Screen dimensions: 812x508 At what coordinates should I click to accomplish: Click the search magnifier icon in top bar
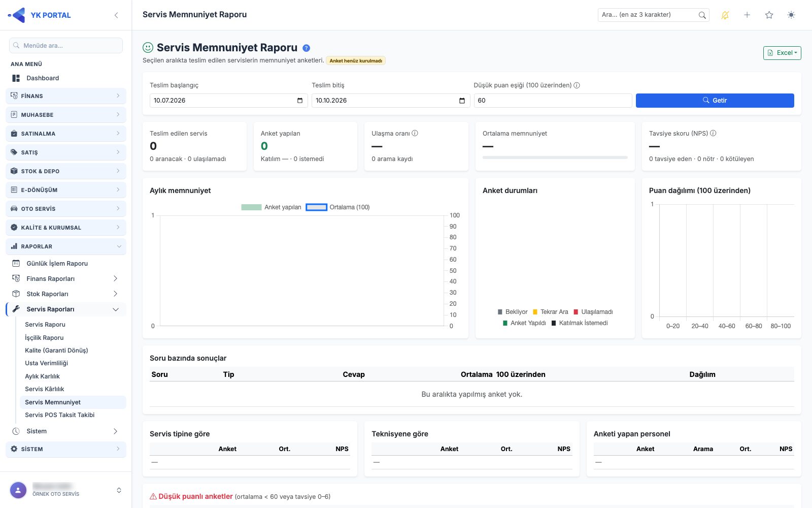click(702, 15)
